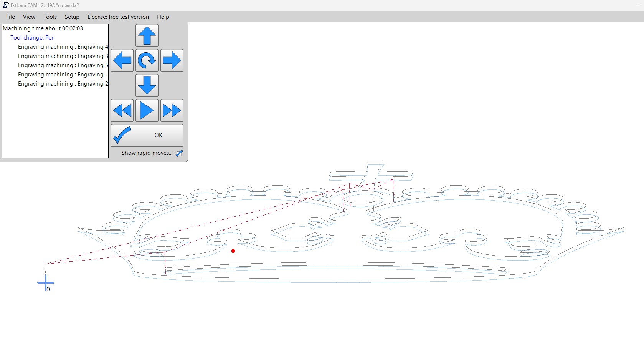Tilt view with the up arrow button
The height and width of the screenshot is (347, 644).
147,35
